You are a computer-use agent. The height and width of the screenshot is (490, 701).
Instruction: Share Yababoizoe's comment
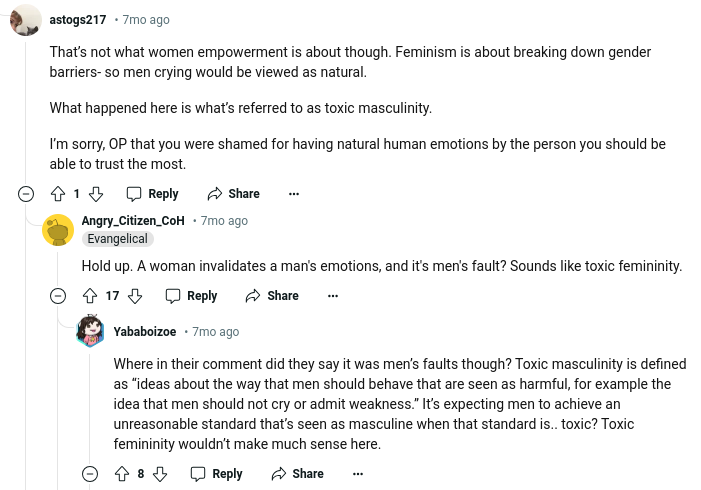click(297, 474)
